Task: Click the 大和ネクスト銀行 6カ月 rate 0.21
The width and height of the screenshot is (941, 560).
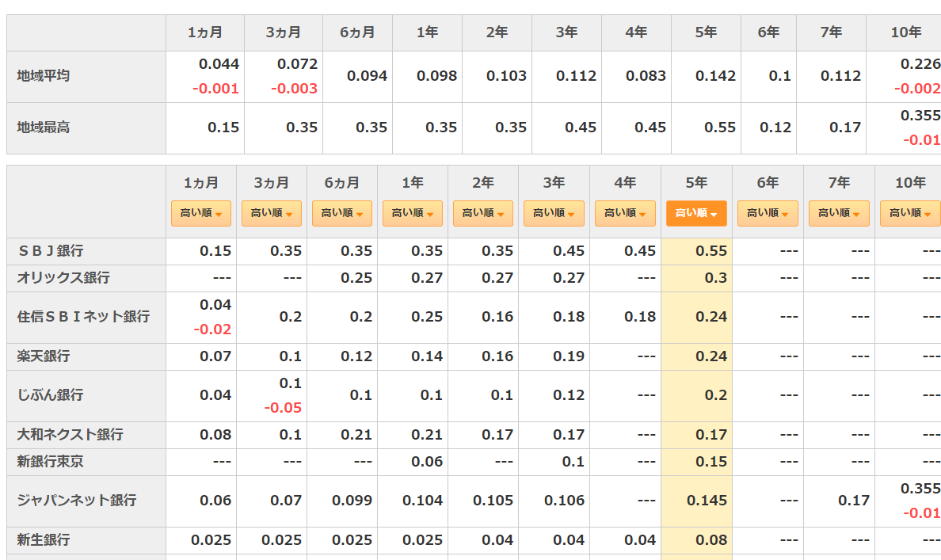Action: click(x=356, y=435)
